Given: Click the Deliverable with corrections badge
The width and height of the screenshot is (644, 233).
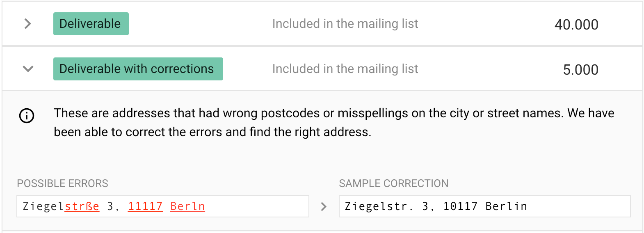Looking at the screenshot, I should (x=138, y=69).
